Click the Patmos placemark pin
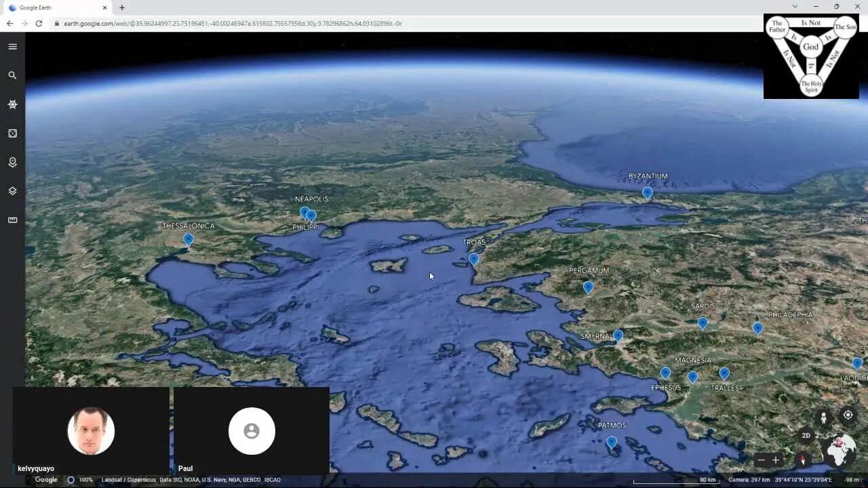The height and width of the screenshot is (488, 868). click(611, 443)
